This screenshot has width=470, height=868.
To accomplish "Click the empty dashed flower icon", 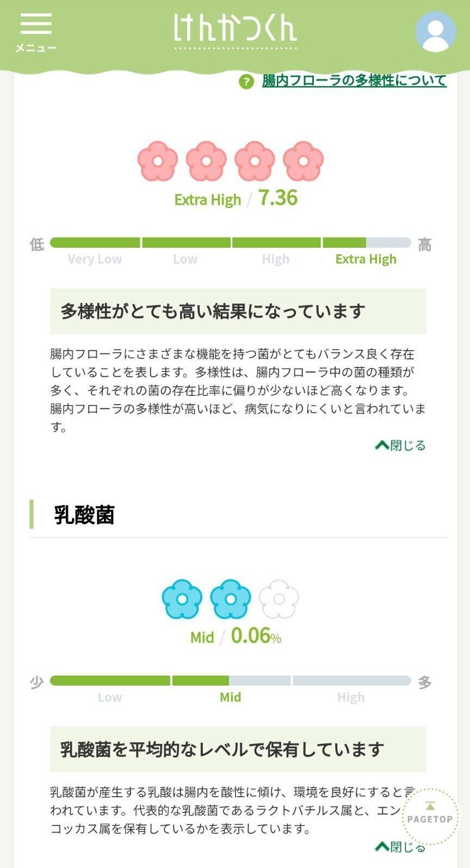I will click(279, 599).
